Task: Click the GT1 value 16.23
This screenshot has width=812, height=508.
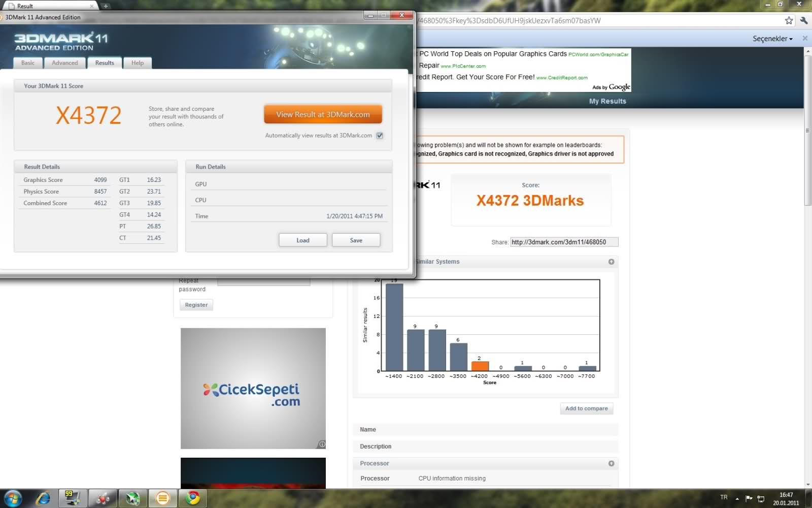Action: coord(154,180)
